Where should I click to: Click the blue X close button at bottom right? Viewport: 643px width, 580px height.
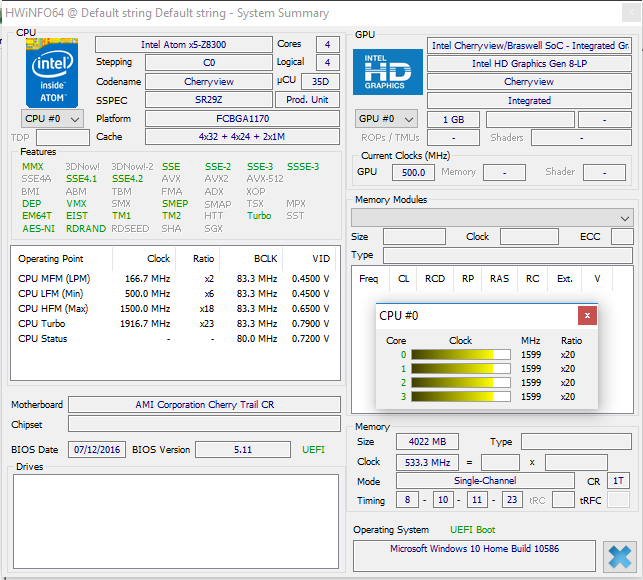(x=620, y=557)
